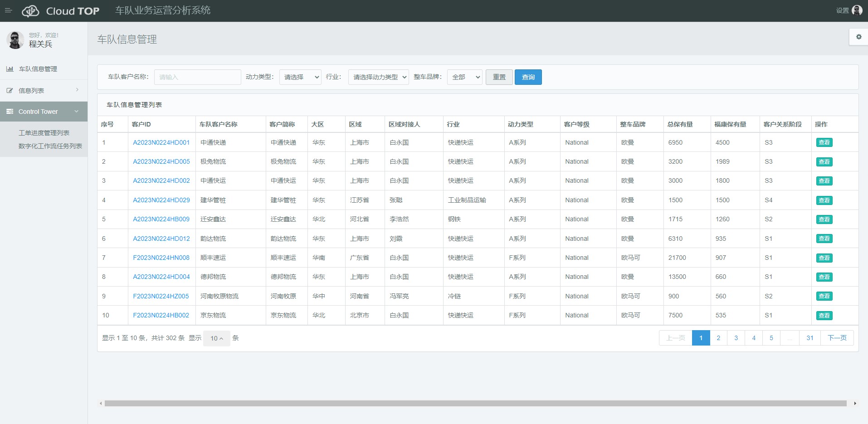Click the sidebar profile photo of 程关兵
The width and height of the screenshot is (868, 424).
point(15,40)
